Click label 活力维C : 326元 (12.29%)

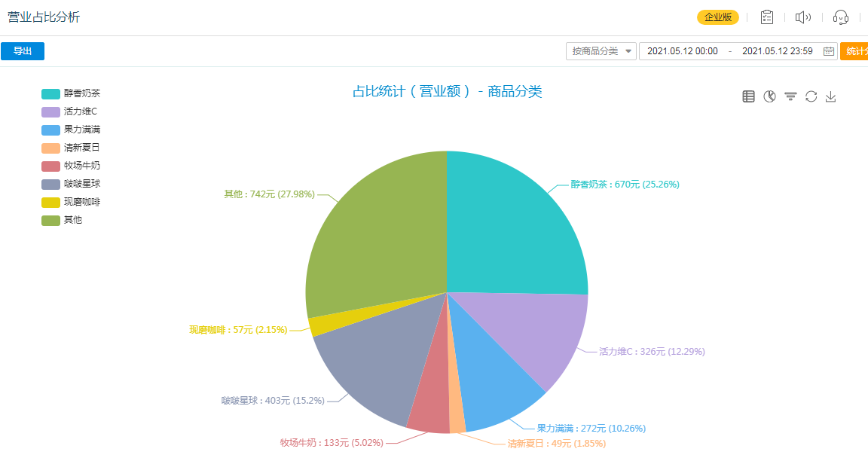click(x=652, y=352)
